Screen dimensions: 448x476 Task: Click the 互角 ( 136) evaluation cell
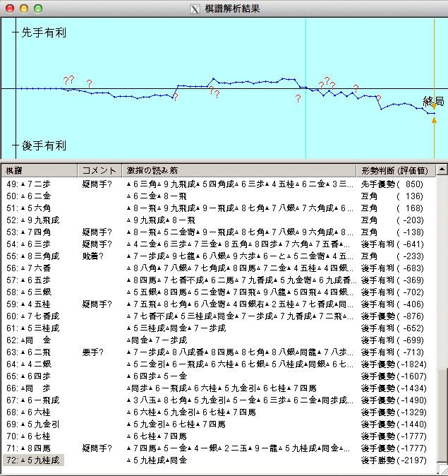[x=392, y=196]
